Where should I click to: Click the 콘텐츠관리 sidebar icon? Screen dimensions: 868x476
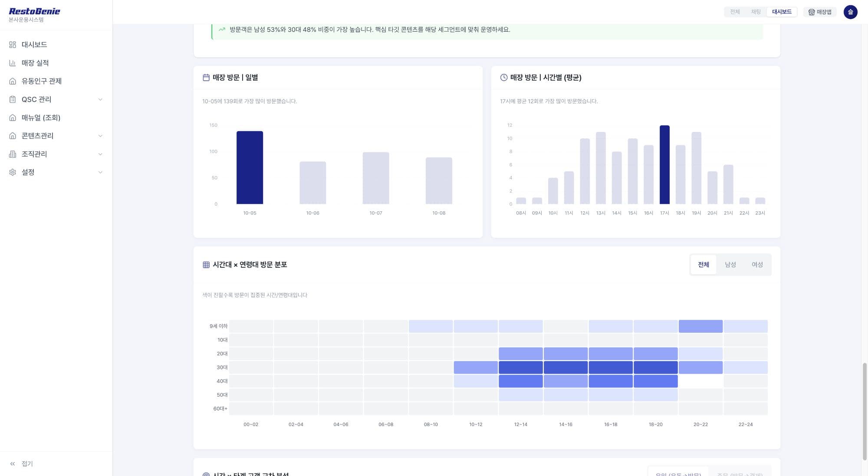(x=13, y=136)
